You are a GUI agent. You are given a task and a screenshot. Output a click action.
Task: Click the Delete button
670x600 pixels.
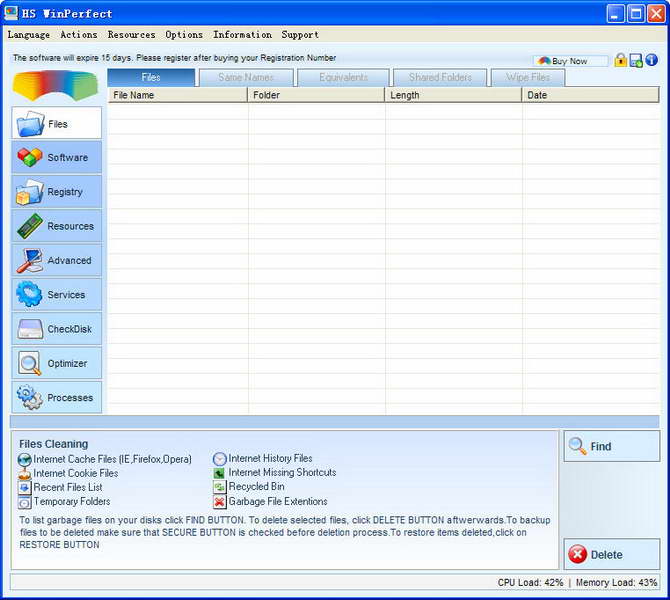pyautogui.click(x=611, y=554)
